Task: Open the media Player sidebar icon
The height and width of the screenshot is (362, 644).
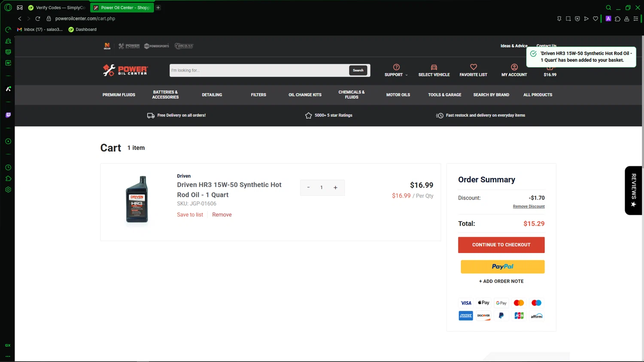Action: click(x=8, y=141)
